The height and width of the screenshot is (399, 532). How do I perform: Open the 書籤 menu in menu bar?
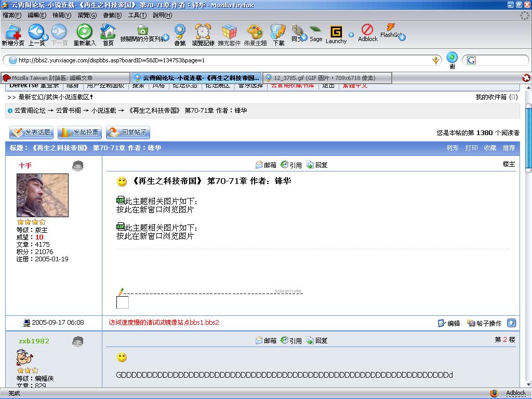pos(112,15)
